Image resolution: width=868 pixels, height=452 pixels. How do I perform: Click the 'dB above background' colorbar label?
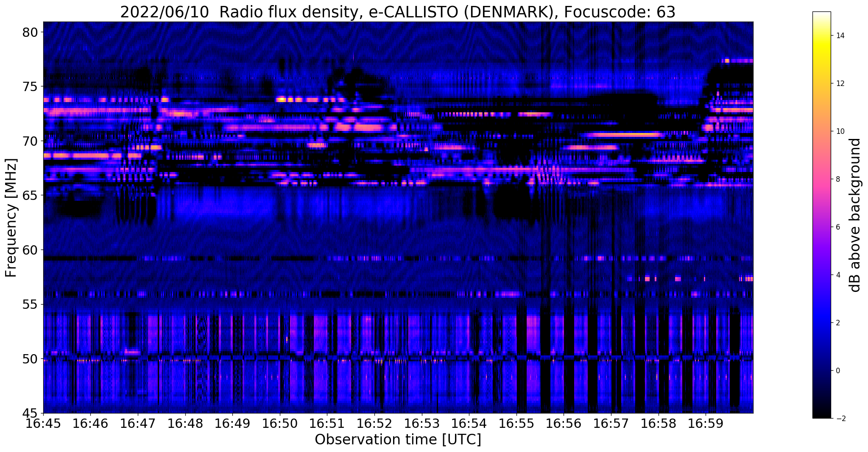855,215
